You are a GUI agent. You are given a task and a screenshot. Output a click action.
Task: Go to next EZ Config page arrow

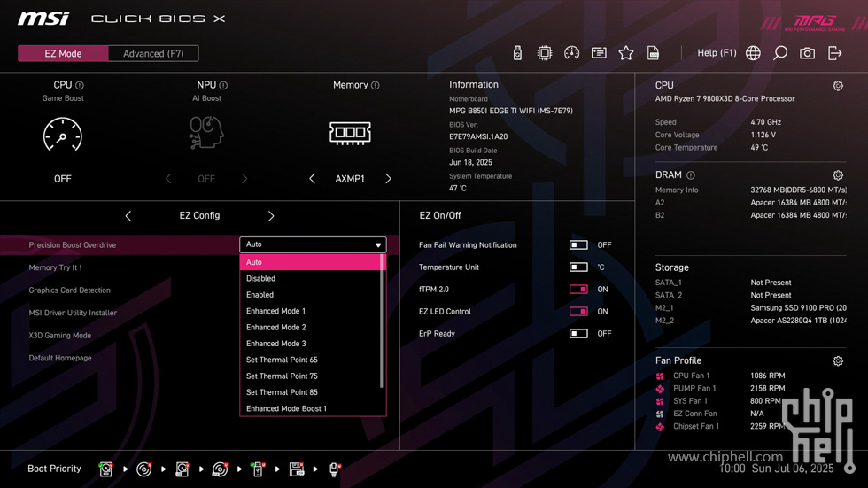point(271,216)
